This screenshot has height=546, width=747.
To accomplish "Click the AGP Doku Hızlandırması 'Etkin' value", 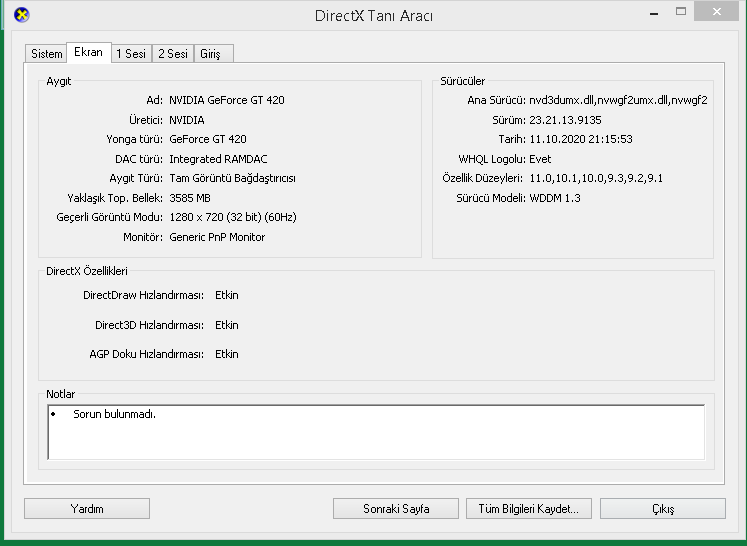I will 227,354.
